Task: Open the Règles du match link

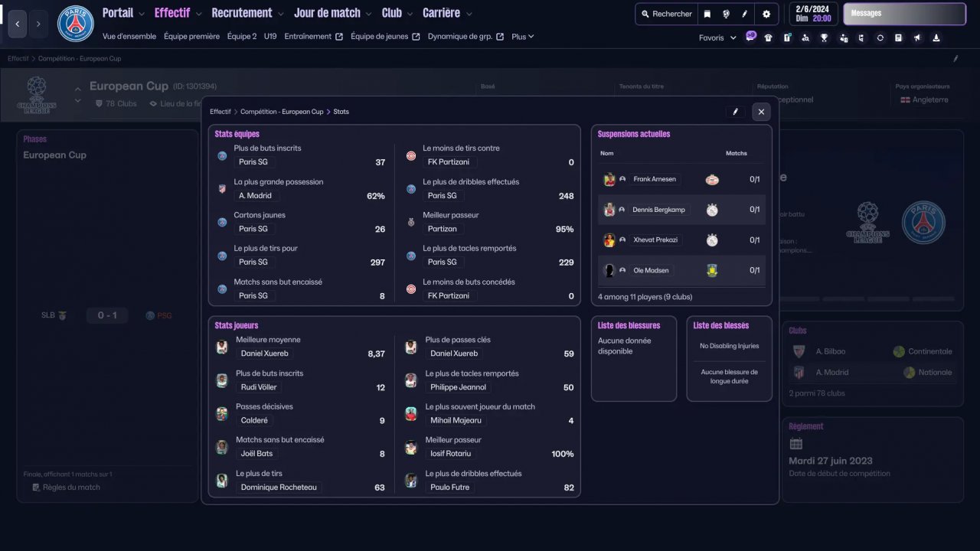Action: [66, 487]
